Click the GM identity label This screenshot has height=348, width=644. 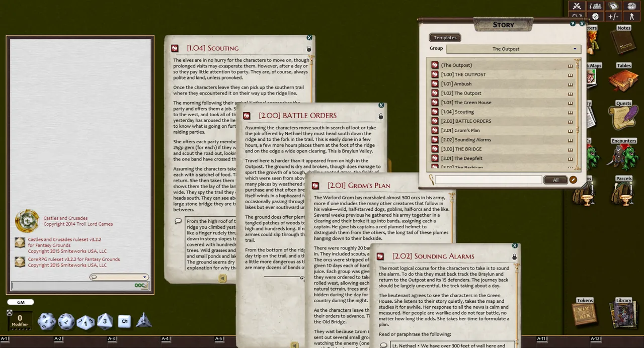pos(21,302)
